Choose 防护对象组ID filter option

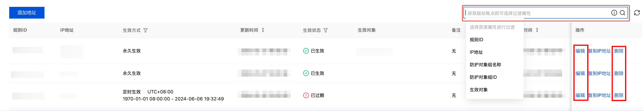(483, 77)
